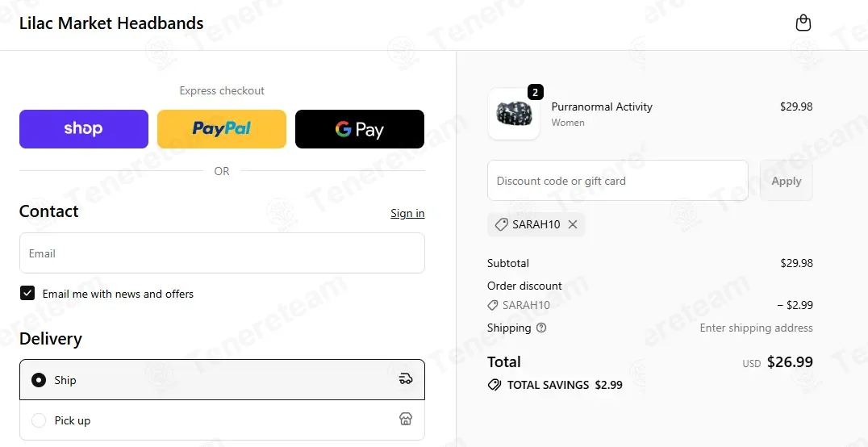868x447 pixels.
Task: Remove the SARAH10 discount code with X
Action: pyautogui.click(x=573, y=224)
